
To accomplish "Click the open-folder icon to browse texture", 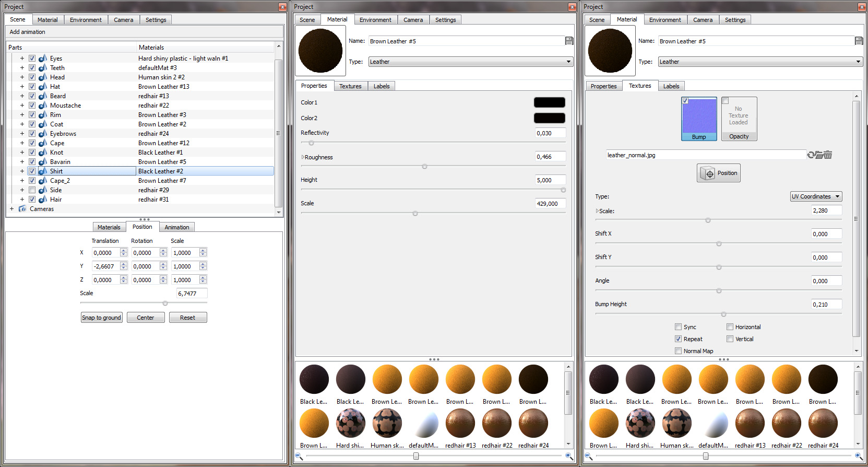I will tap(819, 155).
